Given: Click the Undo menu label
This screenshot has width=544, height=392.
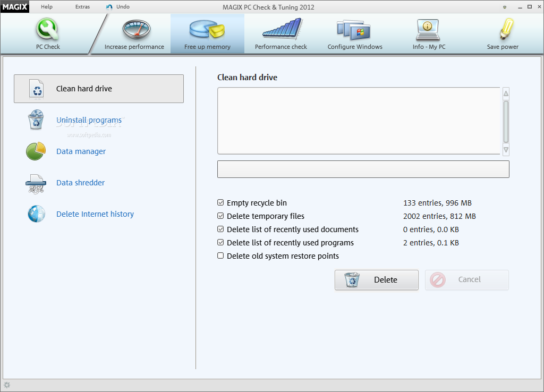Looking at the screenshot, I should click(x=123, y=6).
